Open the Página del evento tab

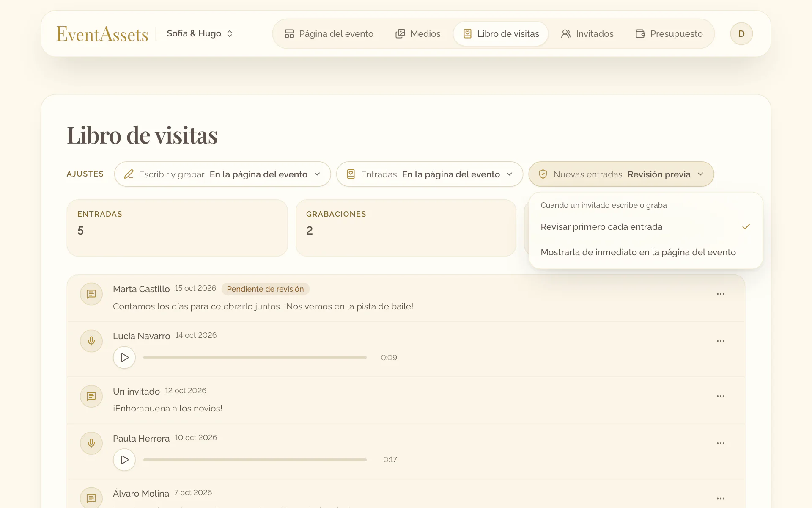(x=329, y=34)
